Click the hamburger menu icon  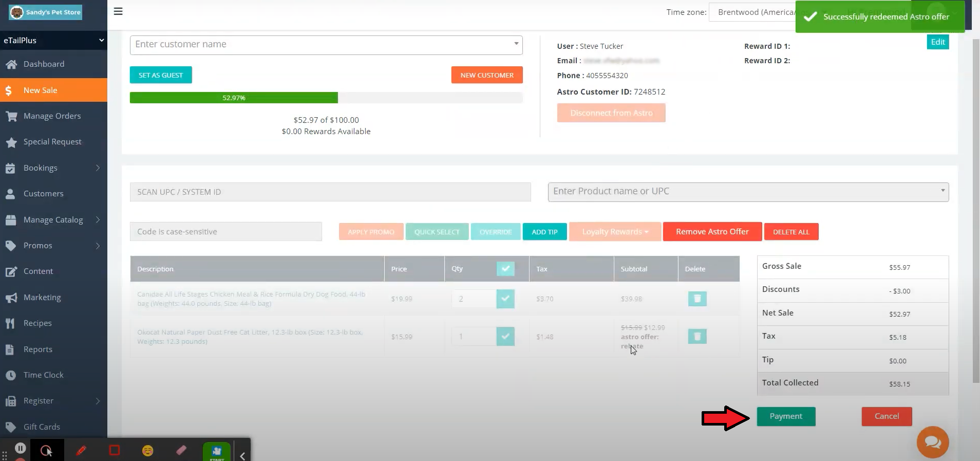(x=118, y=11)
